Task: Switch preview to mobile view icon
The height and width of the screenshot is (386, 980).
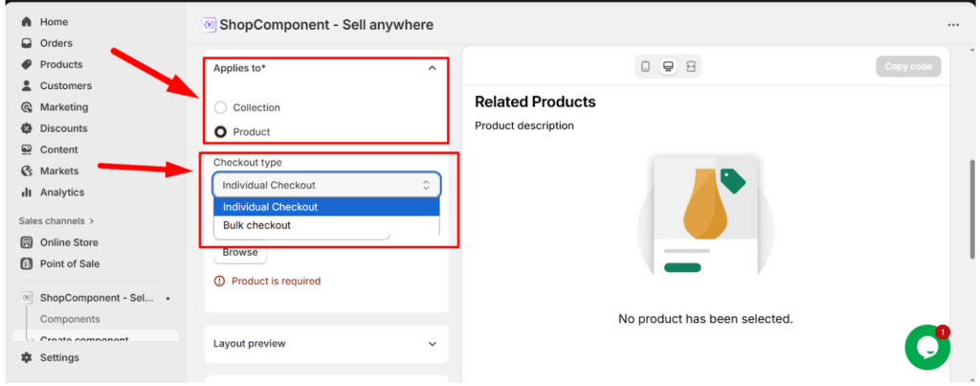Action: point(646,66)
